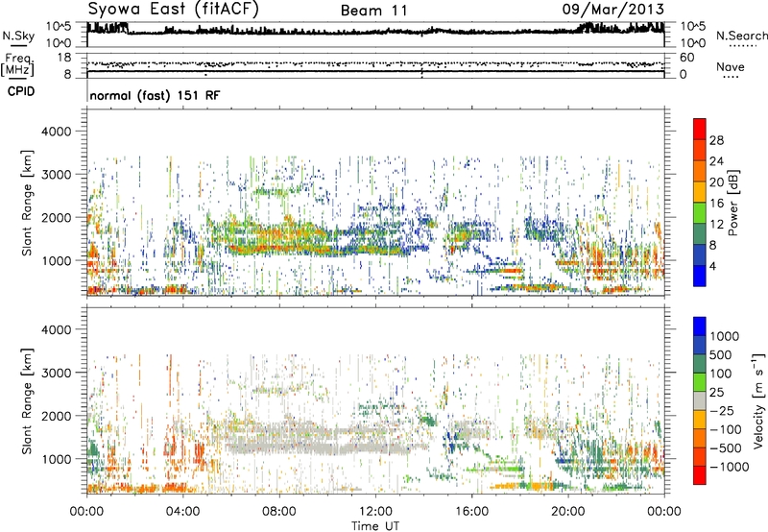Click the "1000" label on the Velocity scale

pyautogui.click(x=725, y=336)
